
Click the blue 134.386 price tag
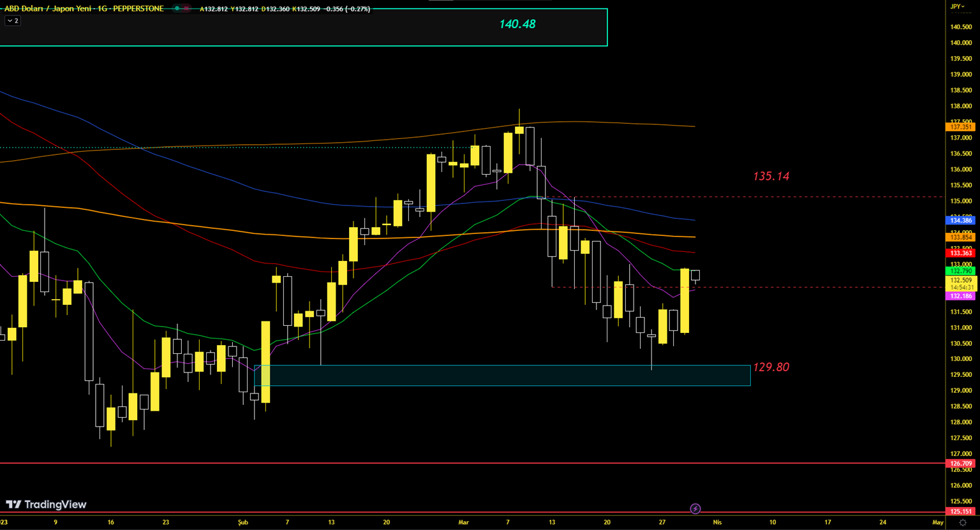point(960,221)
